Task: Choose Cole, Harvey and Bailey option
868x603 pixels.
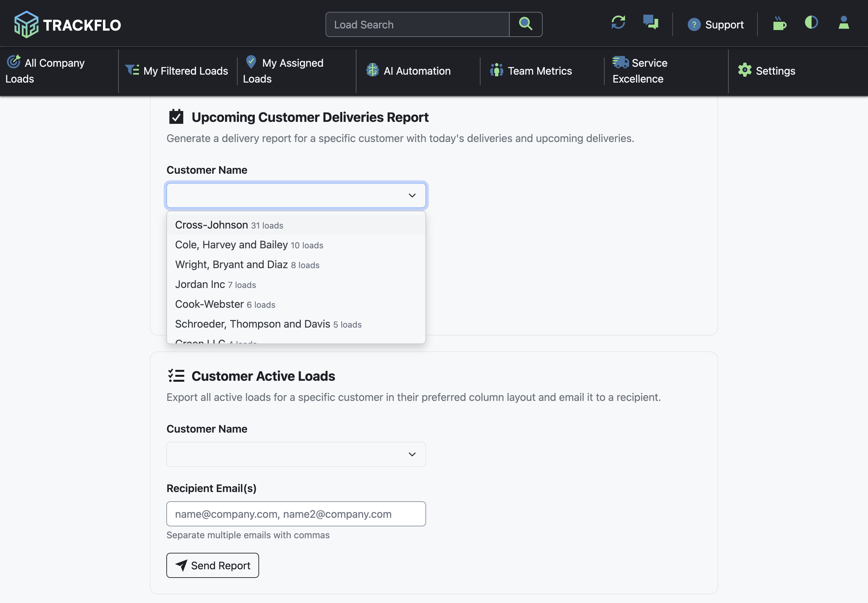Action: [x=296, y=244]
